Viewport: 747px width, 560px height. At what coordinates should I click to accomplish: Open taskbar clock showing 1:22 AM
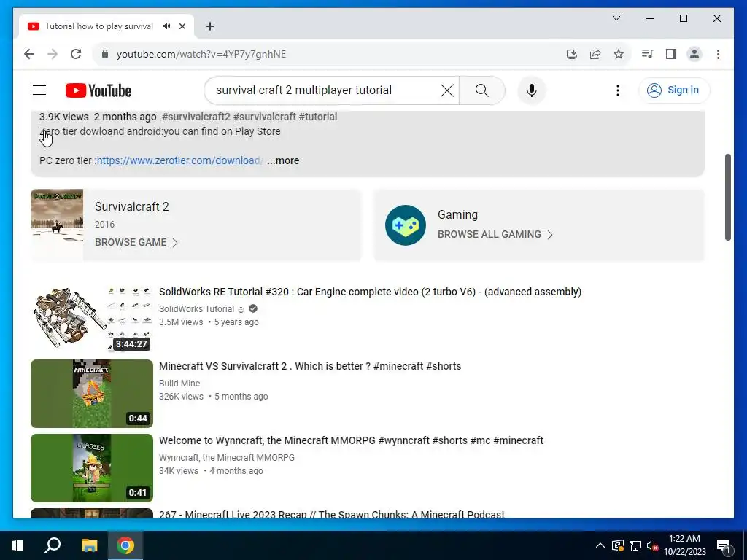click(x=684, y=545)
